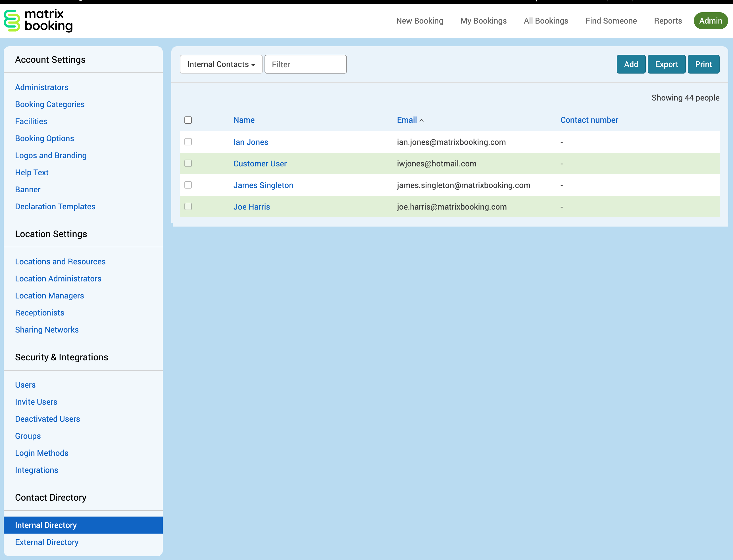Sort by Contact number column

click(x=589, y=120)
